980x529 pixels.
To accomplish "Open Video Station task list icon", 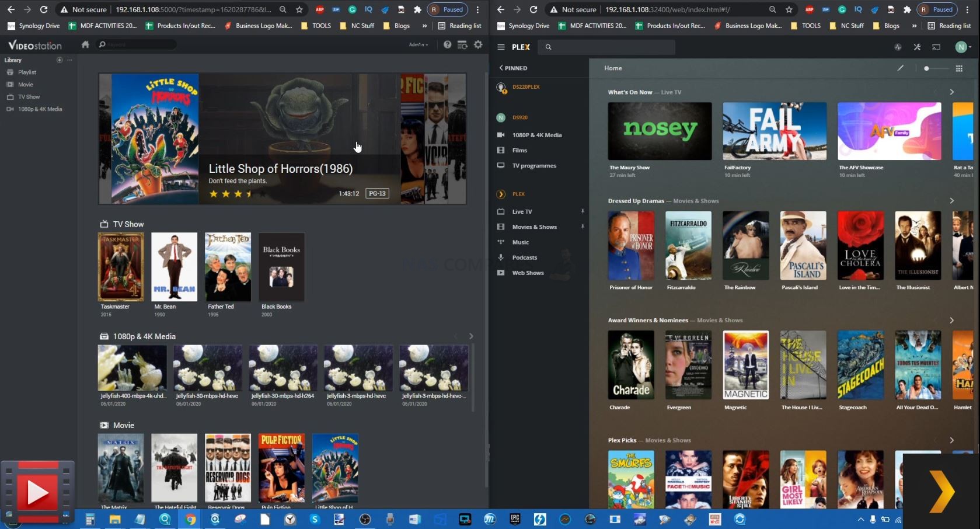I will point(462,44).
